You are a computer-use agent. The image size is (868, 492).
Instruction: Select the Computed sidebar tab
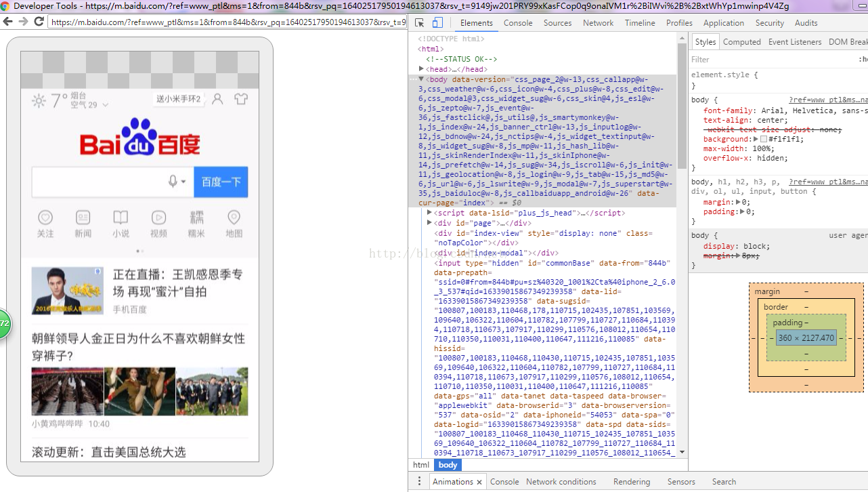[x=742, y=41]
